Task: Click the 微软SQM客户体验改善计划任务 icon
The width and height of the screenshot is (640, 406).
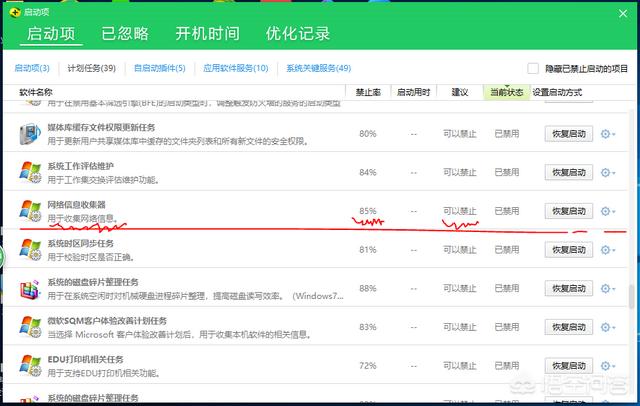Action: 31,326
